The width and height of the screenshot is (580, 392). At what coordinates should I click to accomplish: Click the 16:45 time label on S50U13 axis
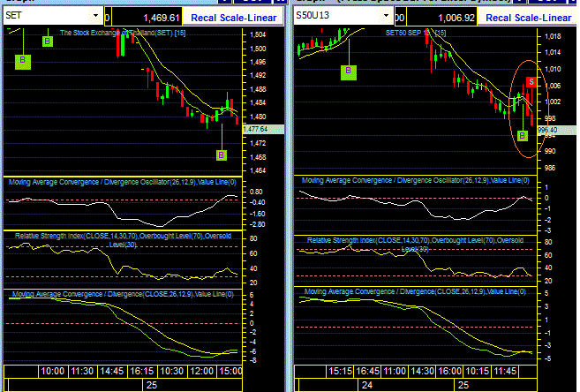[x=367, y=371]
